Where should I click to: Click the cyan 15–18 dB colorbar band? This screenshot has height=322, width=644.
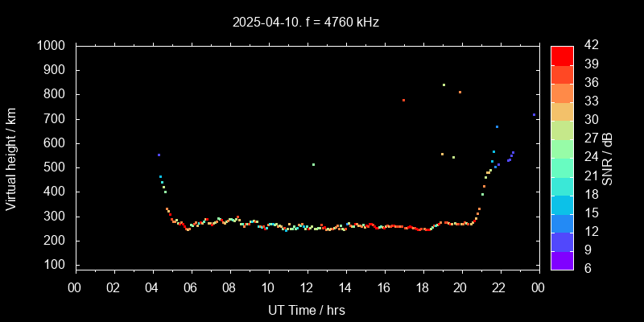coord(562,204)
